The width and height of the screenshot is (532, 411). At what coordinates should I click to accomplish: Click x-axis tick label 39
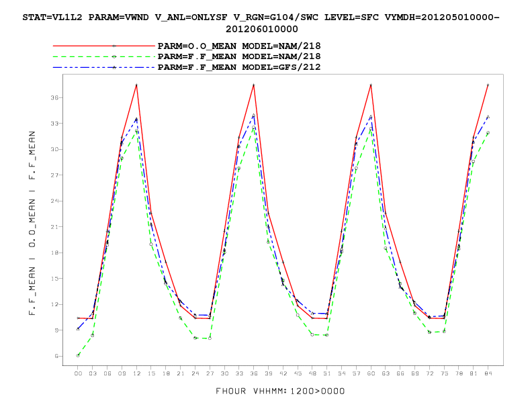click(x=269, y=373)
